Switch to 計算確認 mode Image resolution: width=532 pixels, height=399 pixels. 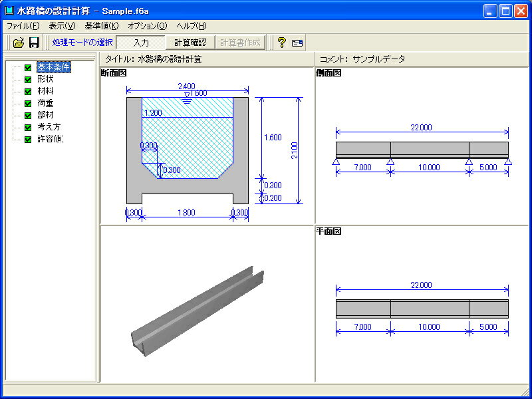[x=190, y=43]
